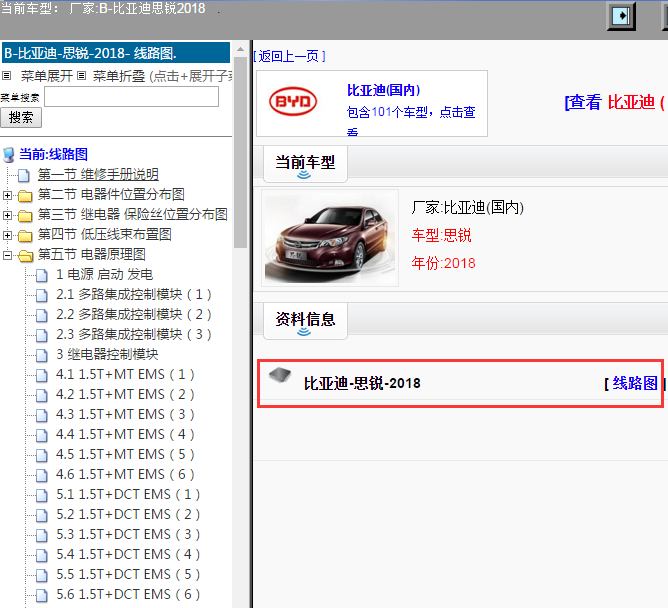Viewport: 668px width, 608px height.
Task: Open 4.6 1.5T+MT EMS (6)
Action: [x=125, y=474]
